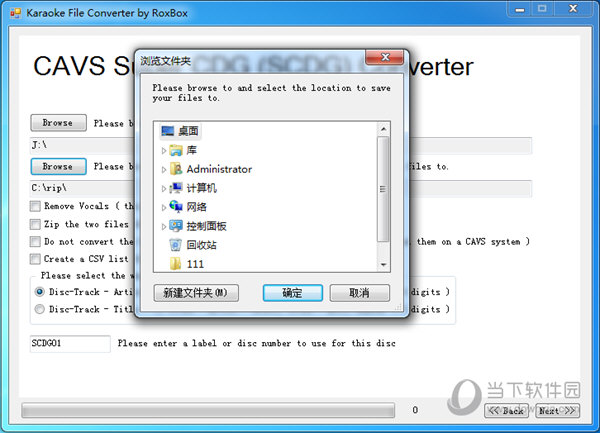
Task: Select the 控制面板 tree item label
Action: pyautogui.click(x=206, y=226)
